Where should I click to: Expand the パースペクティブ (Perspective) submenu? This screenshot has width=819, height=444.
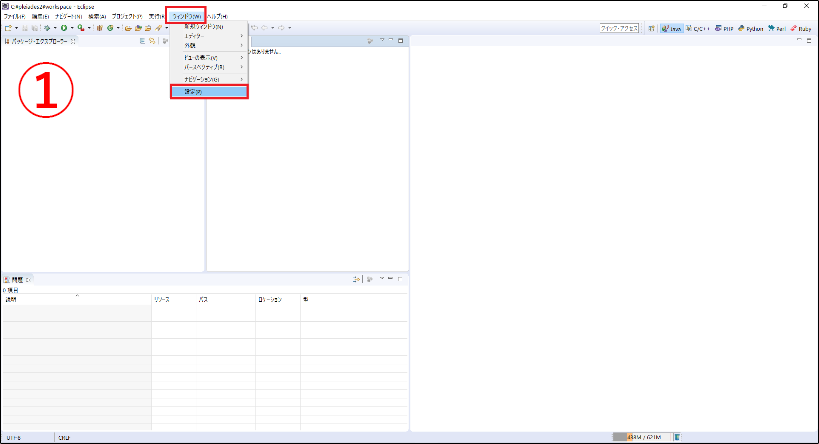(208, 67)
